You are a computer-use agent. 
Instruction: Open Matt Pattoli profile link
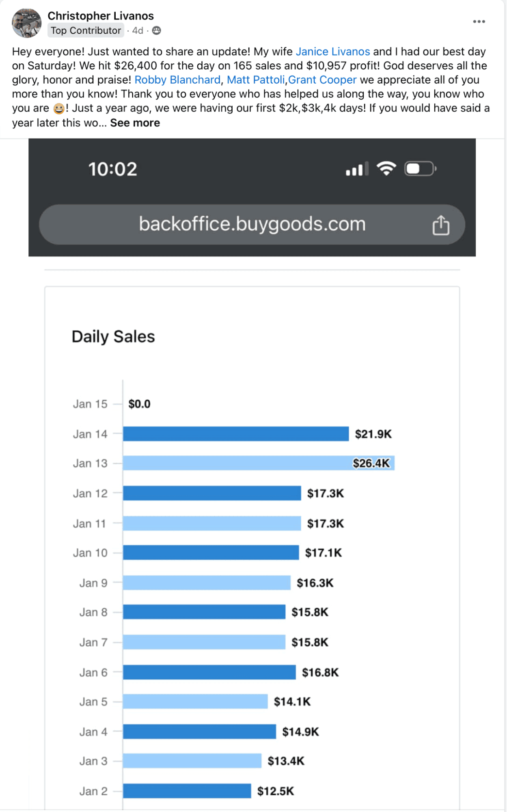pyautogui.click(x=255, y=80)
